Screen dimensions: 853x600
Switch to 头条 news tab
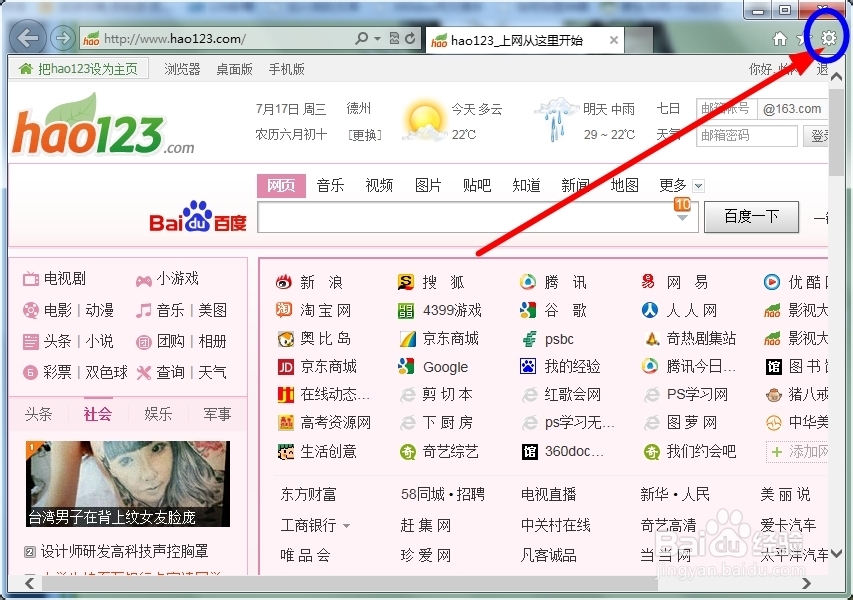tap(38, 415)
